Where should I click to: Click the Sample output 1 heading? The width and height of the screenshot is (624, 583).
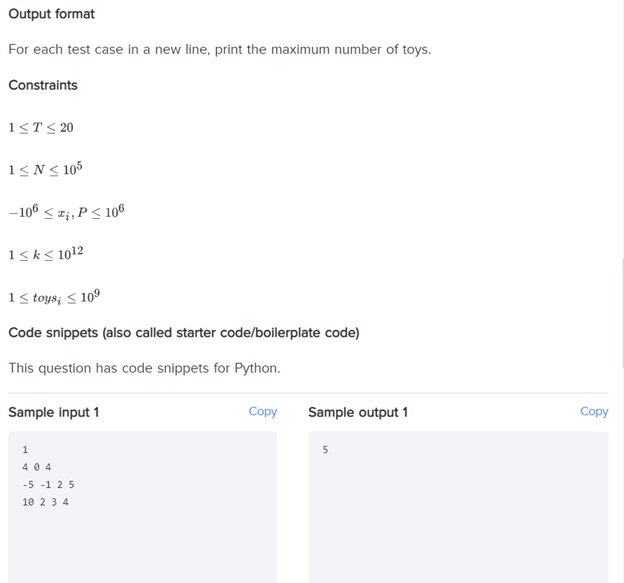(x=358, y=412)
